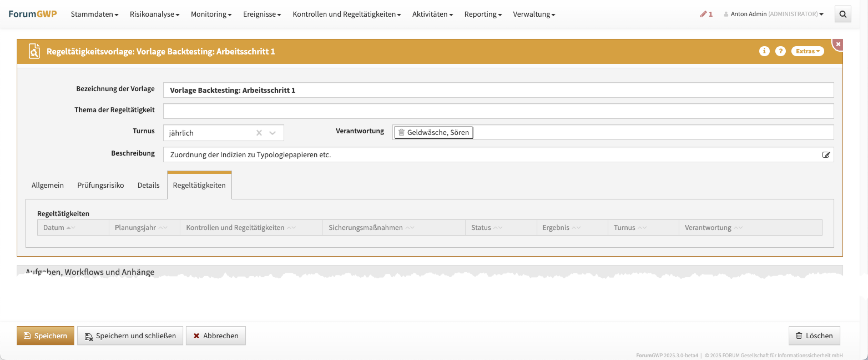Viewport: 868px width, 360px height.
Task: Click the Thema der Regeltätigkeit field
Action: pyautogui.click(x=498, y=111)
